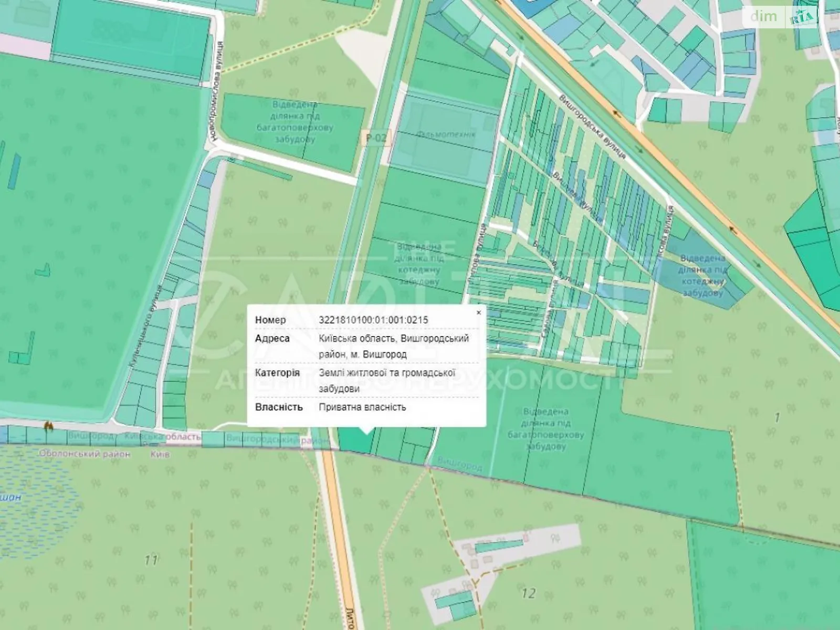Click the campfire icon near Вишгород border

49,425
